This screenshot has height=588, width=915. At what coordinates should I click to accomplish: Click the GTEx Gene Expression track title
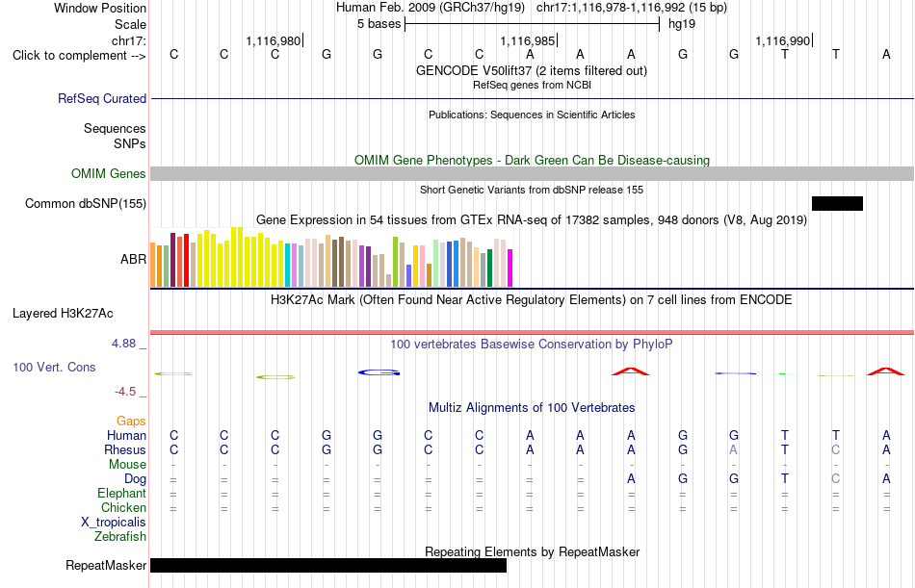click(532, 220)
